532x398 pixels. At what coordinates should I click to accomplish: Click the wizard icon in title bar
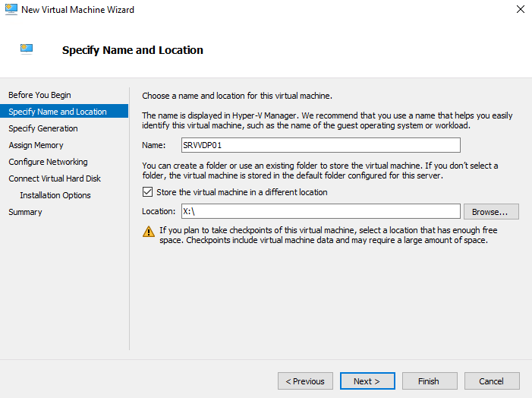tap(11, 10)
